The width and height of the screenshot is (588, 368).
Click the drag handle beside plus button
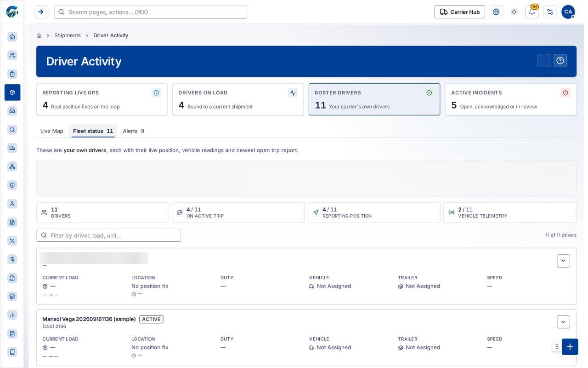pos(557,347)
